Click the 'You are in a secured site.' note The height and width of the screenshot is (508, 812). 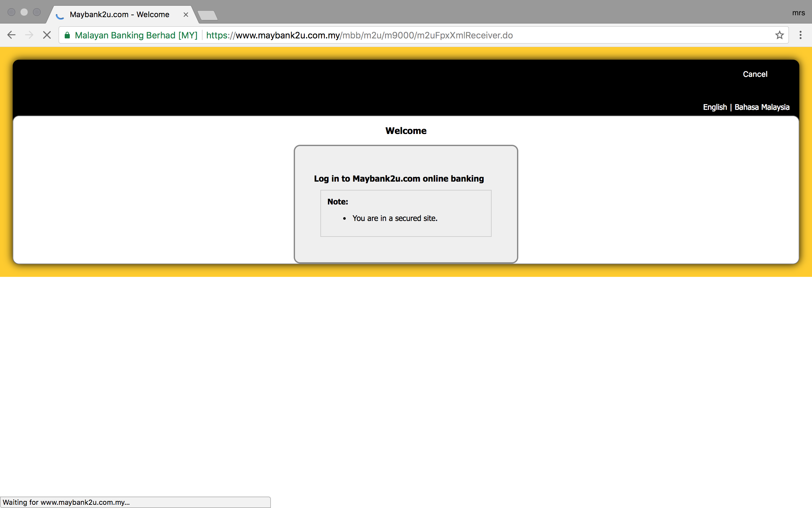point(395,218)
